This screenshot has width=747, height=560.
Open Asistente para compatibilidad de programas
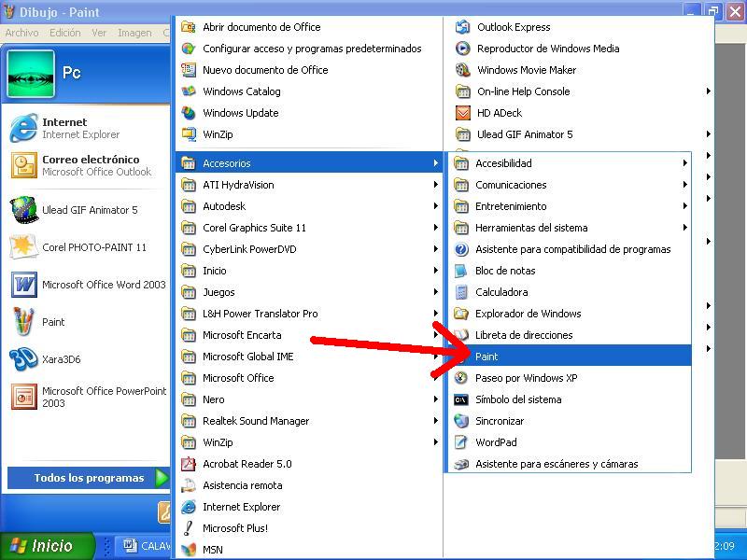click(570, 248)
